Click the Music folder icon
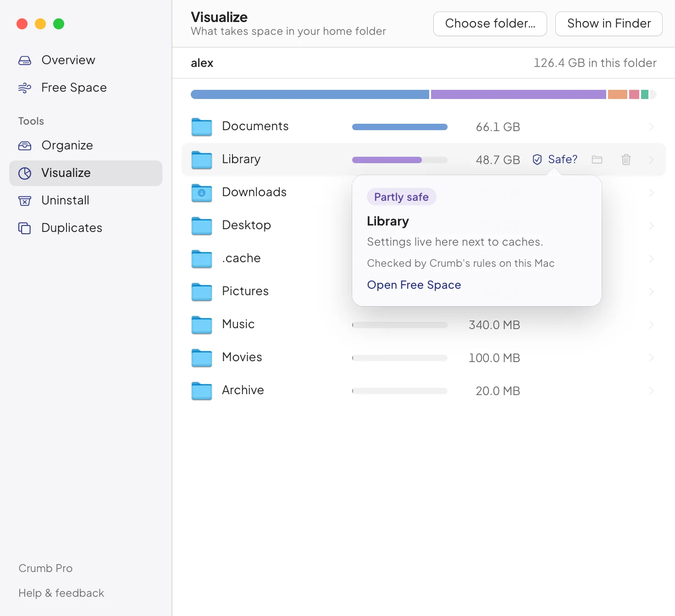675x616 pixels. point(202,325)
